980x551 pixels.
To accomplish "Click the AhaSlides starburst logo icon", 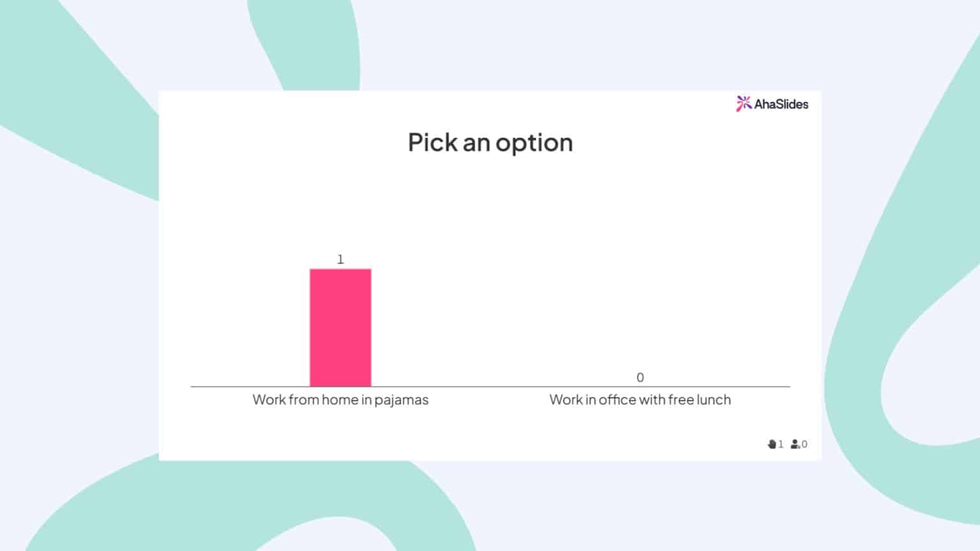I will pyautogui.click(x=743, y=104).
